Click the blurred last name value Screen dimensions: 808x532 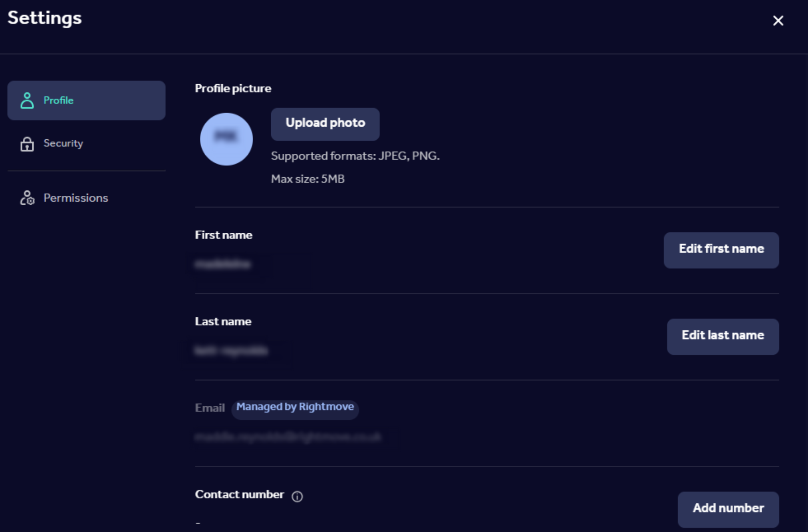[231, 351]
